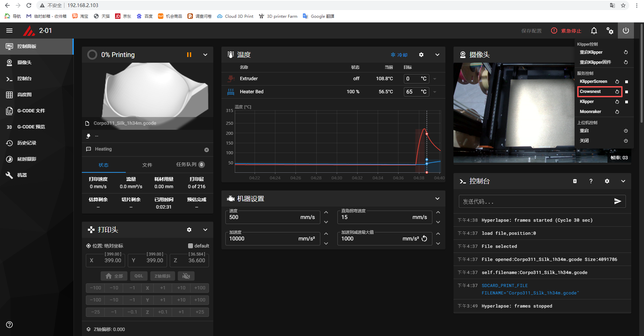644x336 pixels.
Task: Click the emergency stop icon
Action: click(554, 31)
